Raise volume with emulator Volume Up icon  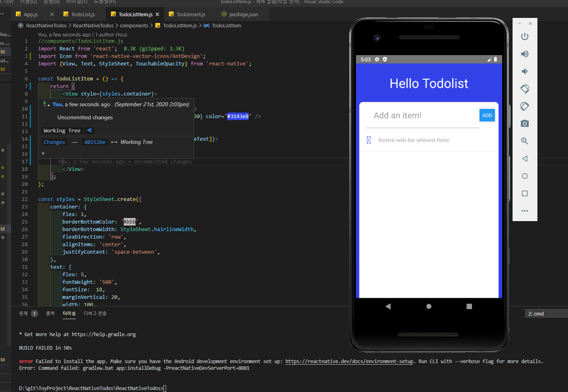tap(525, 54)
